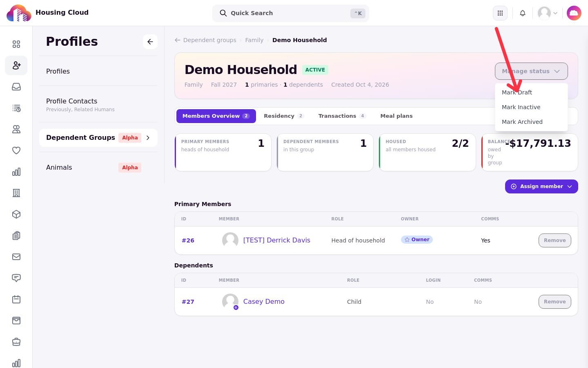Open the mail envelope sidebar icon
This screenshot has height=368, width=588.
[x=16, y=257]
